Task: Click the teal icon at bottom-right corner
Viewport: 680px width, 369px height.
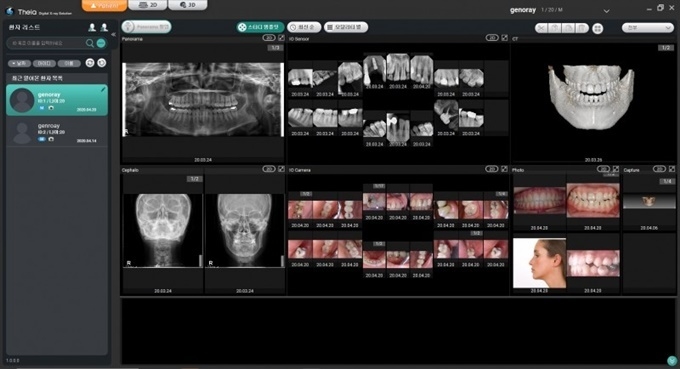Action: click(x=672, y=360)
